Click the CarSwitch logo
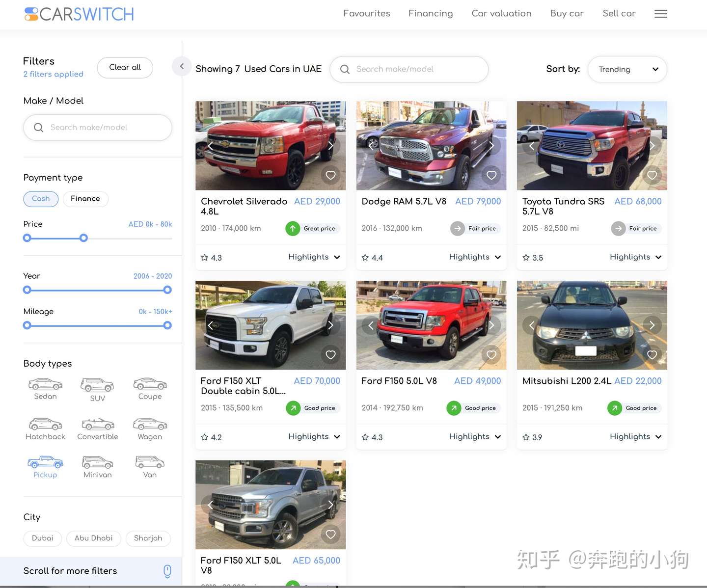The height and width of the screenshot is (588, 707). (79, 14)
